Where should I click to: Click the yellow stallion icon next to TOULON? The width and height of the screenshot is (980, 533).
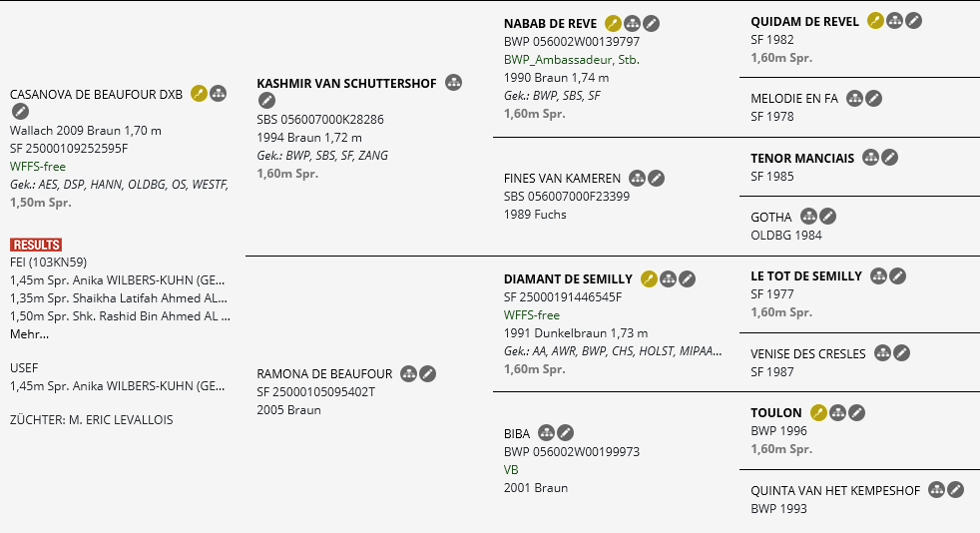click(x=818, y=413)
